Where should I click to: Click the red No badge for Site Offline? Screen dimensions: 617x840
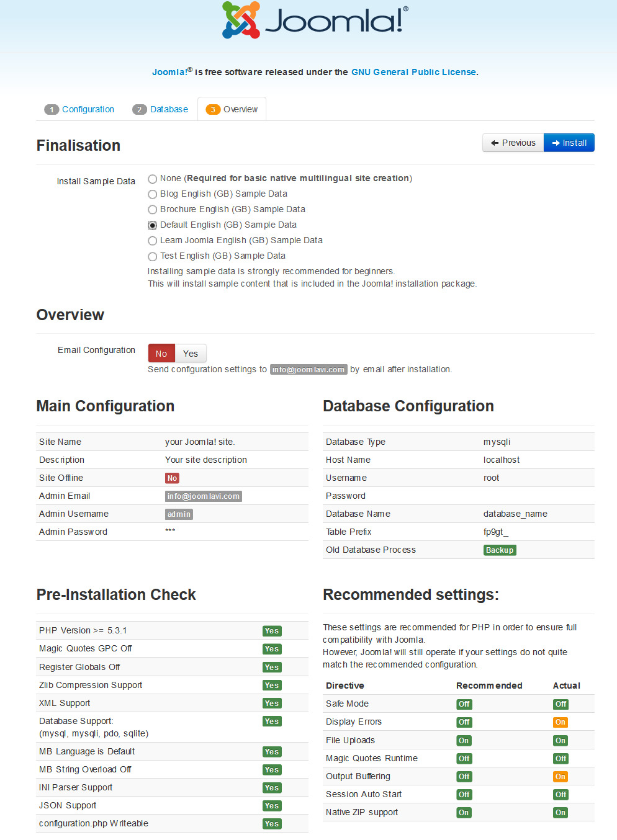click(x=172, y=478)
